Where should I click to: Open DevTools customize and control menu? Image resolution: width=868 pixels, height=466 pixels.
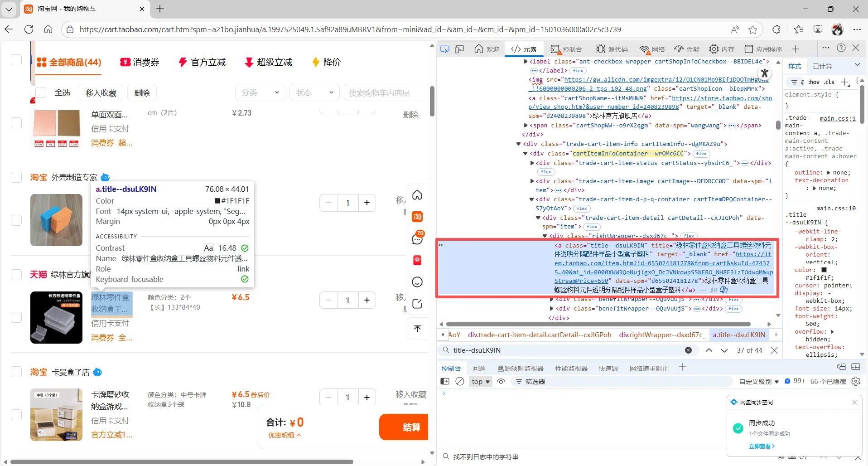pyautogui.click(x=826, y=48)
